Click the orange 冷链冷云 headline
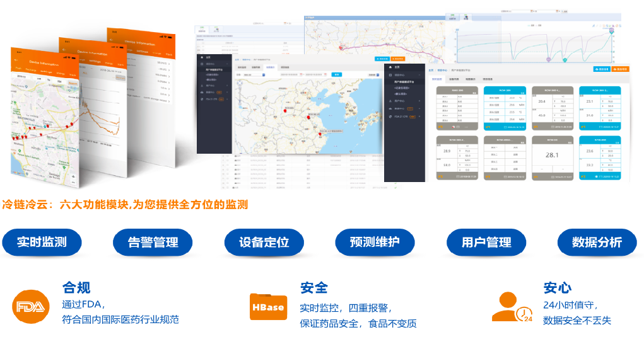The height and width of the screenshot is (337, 644). point(125,204)
